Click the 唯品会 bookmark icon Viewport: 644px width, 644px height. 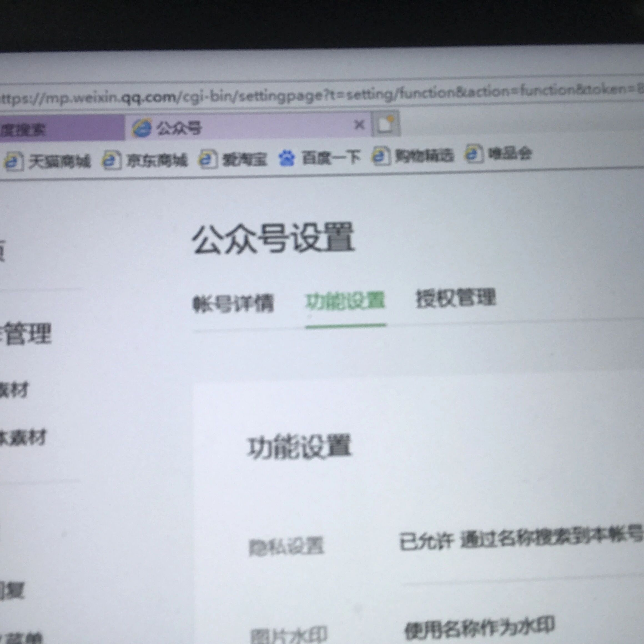click(474, 154)
